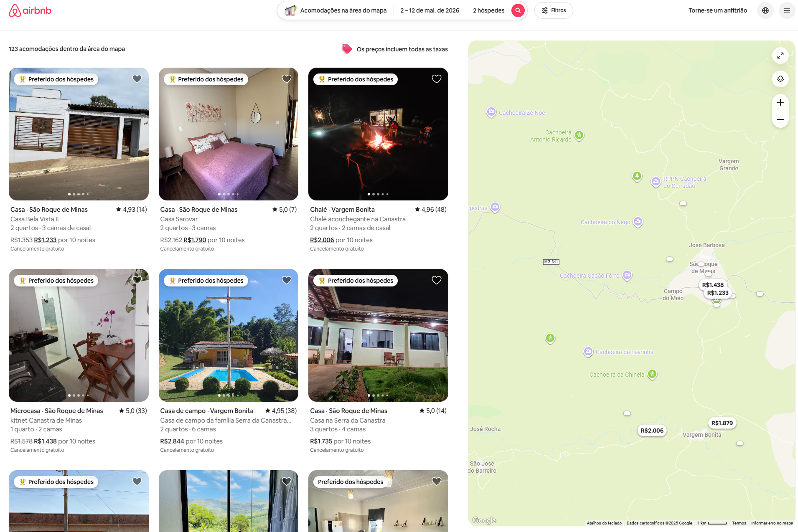Viewport: 798px width, 532px height.
Task: Open the Filtros filter panel
Action: click(554, 10)
